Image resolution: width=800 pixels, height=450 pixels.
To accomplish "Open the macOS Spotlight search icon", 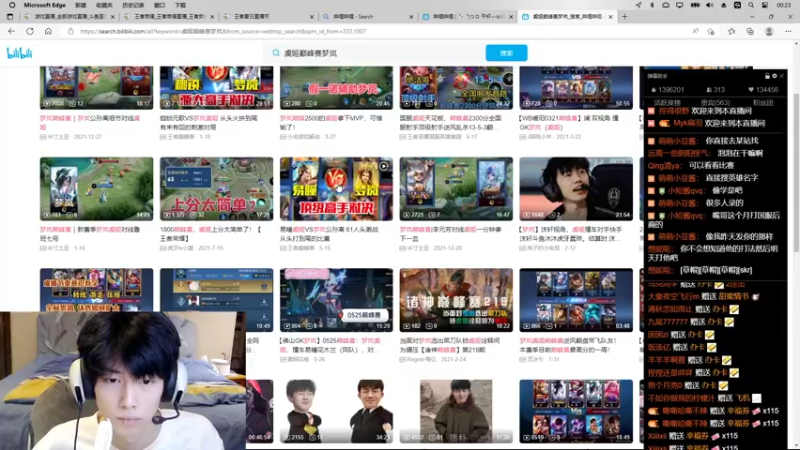I will pyautogui.click(x=751, y=5).
